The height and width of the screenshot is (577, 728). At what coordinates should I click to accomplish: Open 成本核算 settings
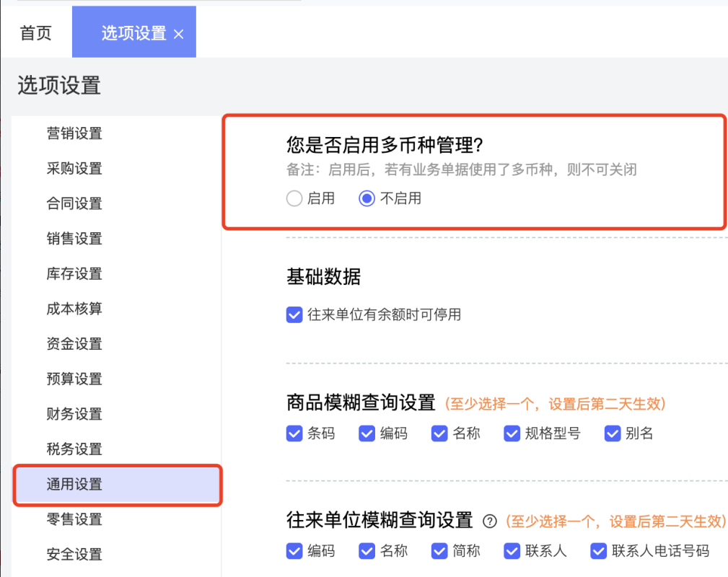tap(74, 309)
